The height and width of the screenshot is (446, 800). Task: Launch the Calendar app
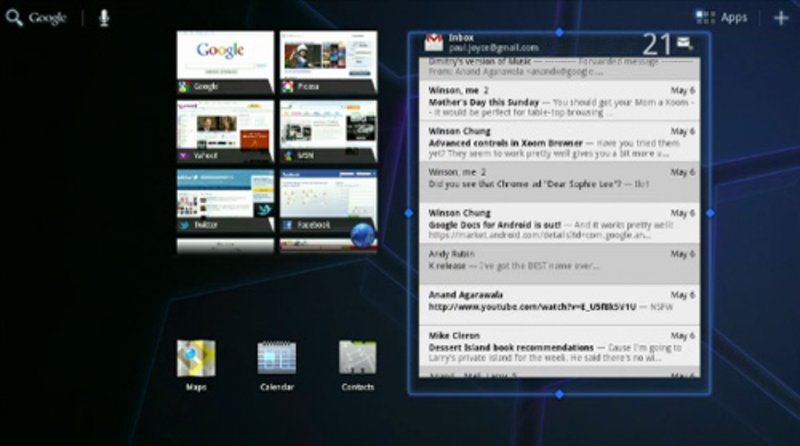tap(277, 365)
